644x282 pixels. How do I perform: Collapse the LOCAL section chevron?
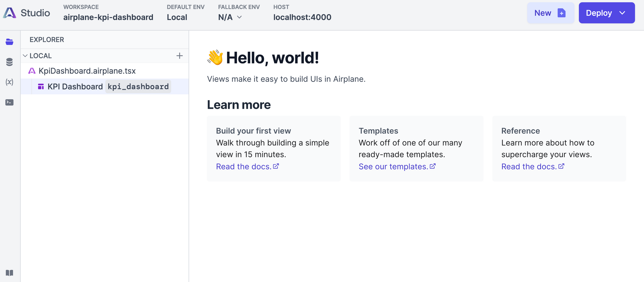point(25,56)
